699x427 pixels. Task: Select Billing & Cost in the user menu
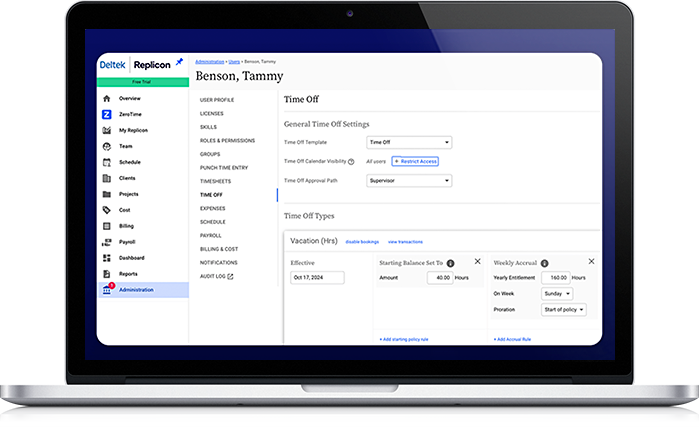click(219, 249)
